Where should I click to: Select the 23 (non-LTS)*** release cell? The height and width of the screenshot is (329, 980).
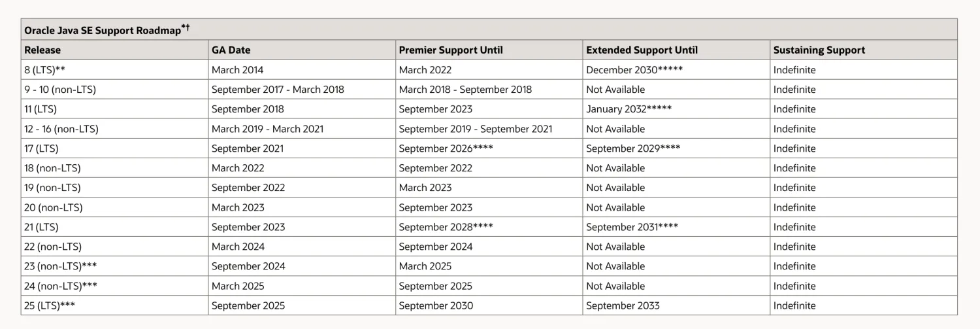tap(114, 266)
